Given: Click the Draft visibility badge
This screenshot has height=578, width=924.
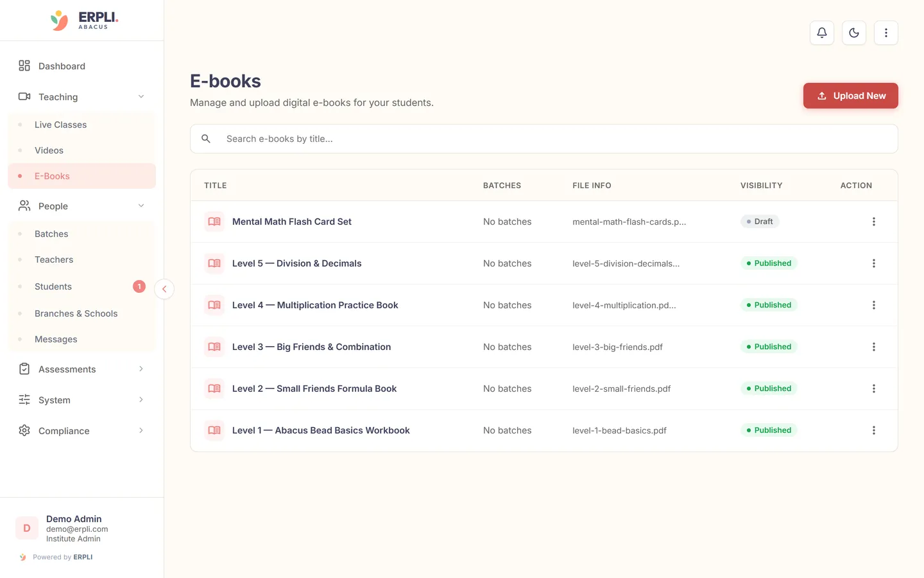Looking at the screenshot, I should (x=760, y=222).
